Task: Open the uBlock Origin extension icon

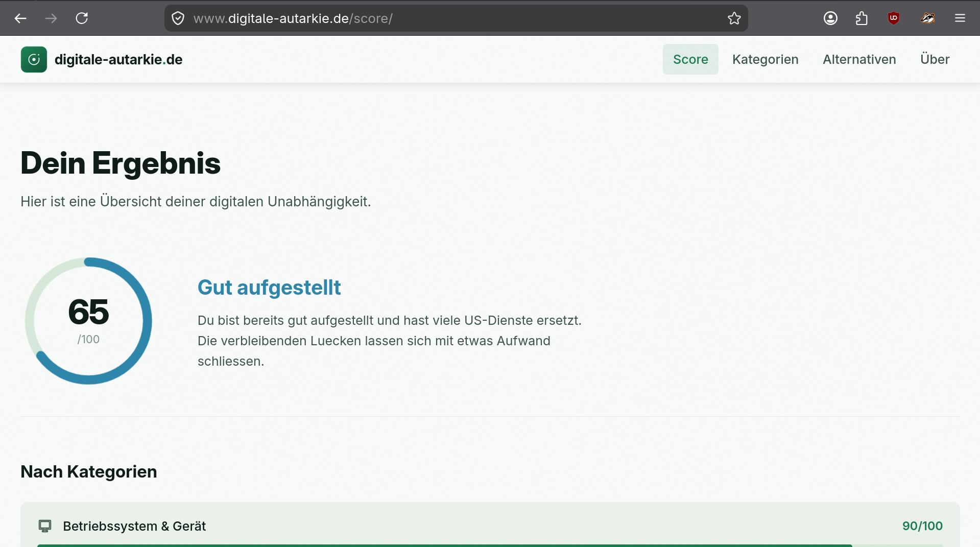Action: click(894, 18)
